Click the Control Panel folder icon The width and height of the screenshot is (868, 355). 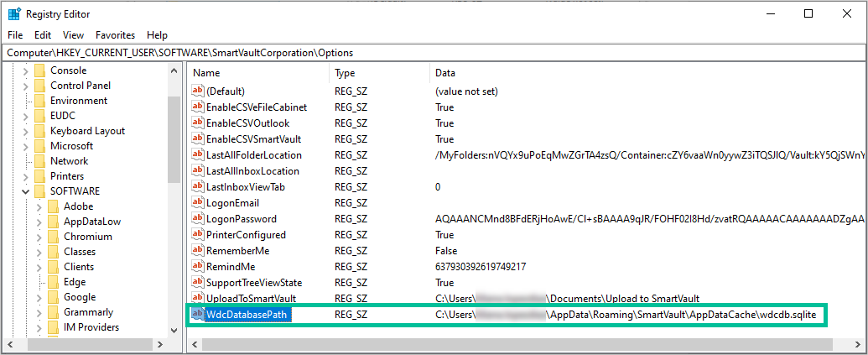(39, 86)
